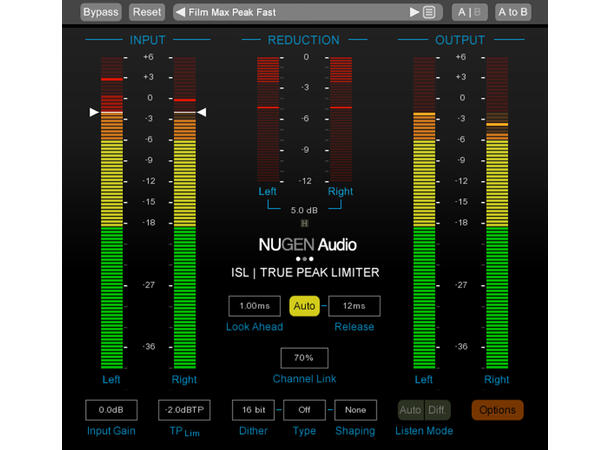Click the 5.0 dB reduction readout
This screenshot has height=450, width=610.
click(x=304, y=210)
